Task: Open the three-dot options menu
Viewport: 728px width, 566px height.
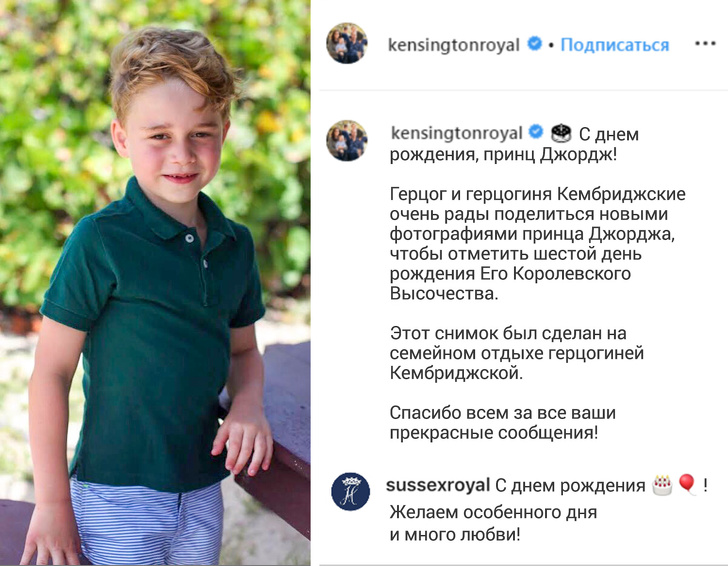Action: tap(705, 44)
